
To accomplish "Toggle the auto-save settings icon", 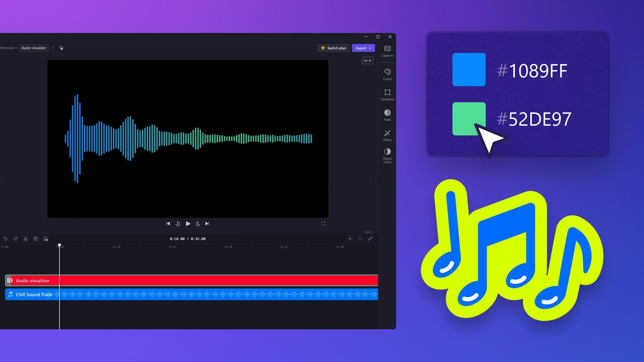I will [62, 48].
